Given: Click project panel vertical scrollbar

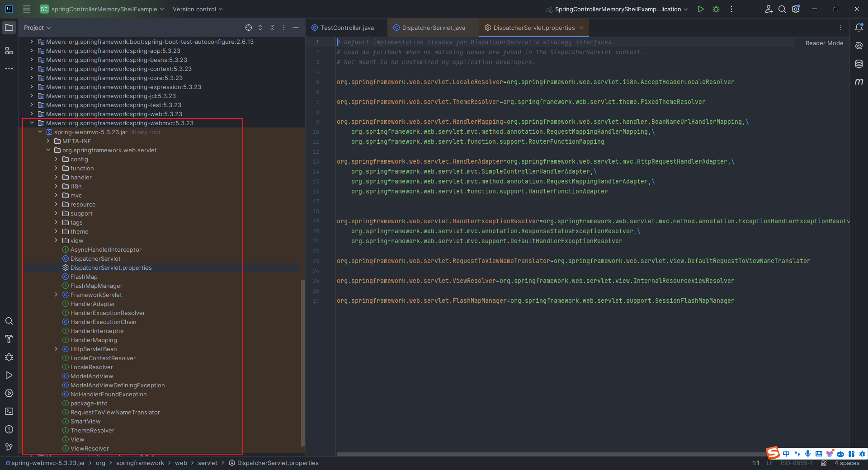Looking at the screenshot, I should click(x=303, y=363).
